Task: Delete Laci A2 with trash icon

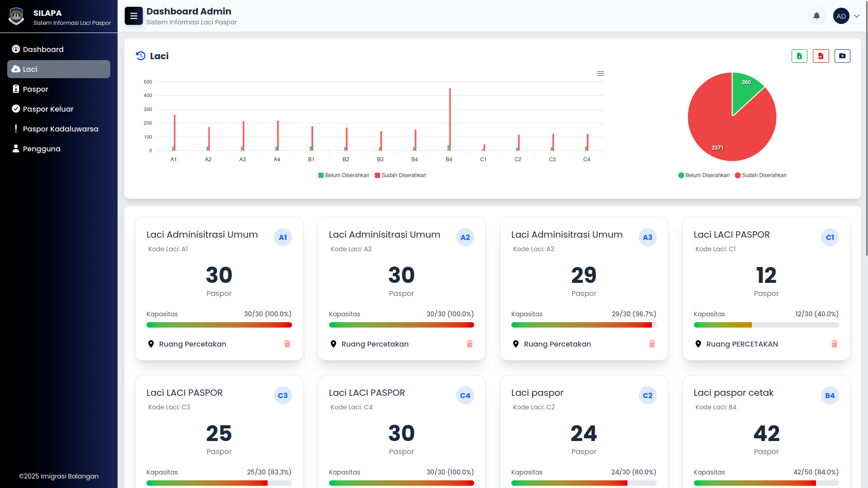Action: point(470,344)
